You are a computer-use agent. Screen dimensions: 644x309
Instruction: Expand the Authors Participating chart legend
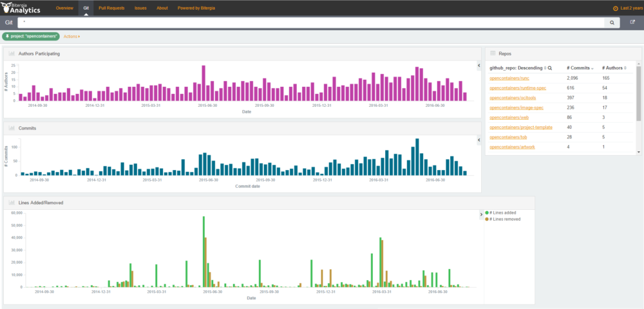coord(478,66)
